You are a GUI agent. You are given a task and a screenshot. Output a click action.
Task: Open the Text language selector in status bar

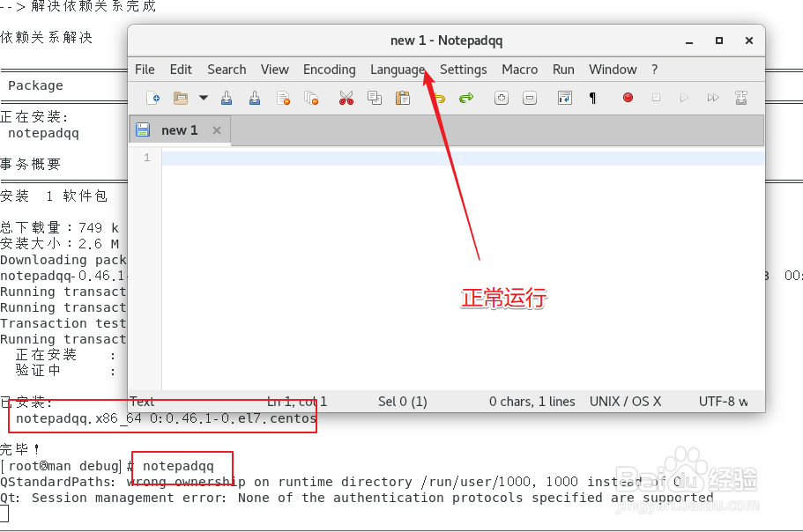142,402
